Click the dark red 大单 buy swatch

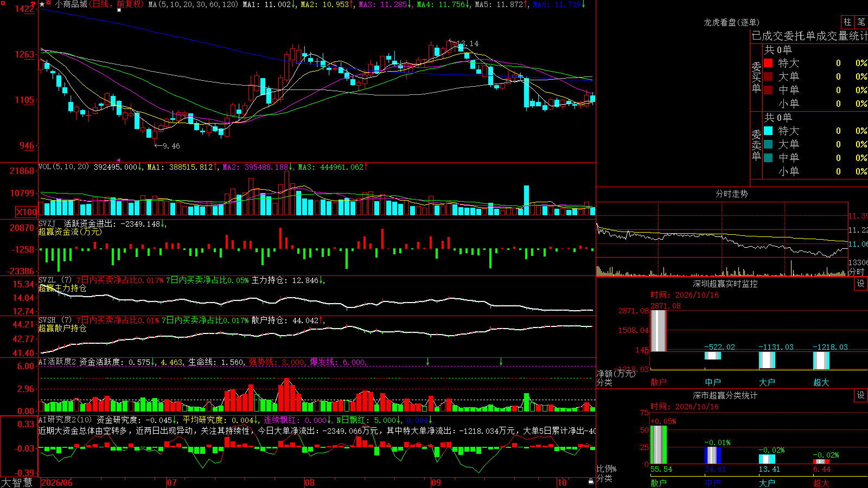768,76
